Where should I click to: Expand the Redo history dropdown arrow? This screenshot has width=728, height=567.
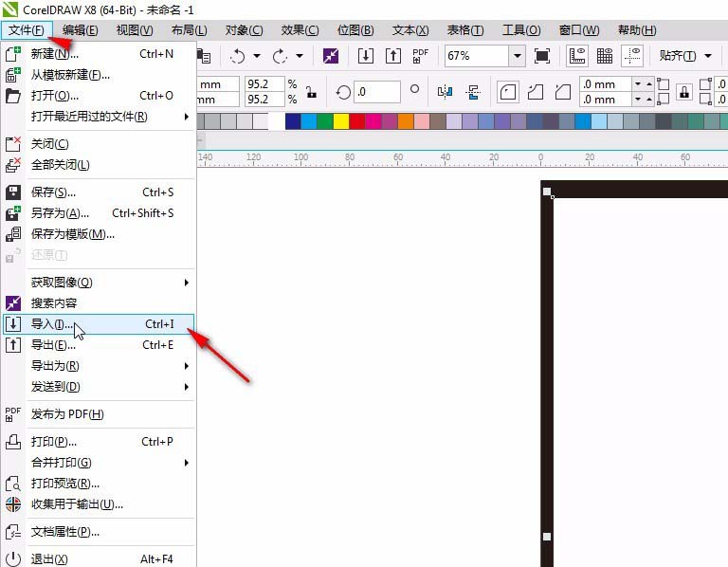300,56
